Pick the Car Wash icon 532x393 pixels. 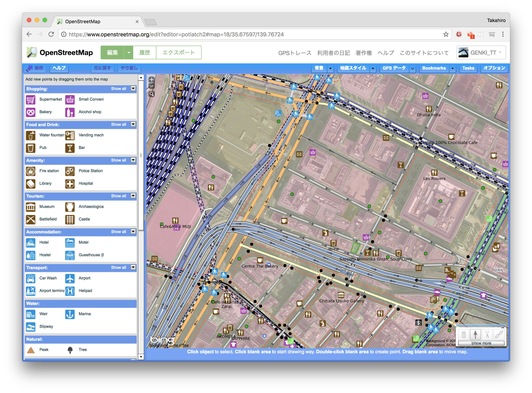click(31, 278)
